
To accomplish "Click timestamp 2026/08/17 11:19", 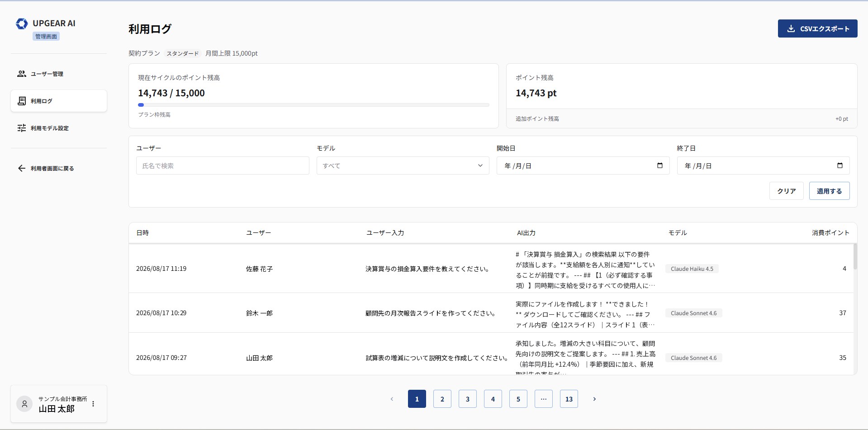I will coord(161,269).
